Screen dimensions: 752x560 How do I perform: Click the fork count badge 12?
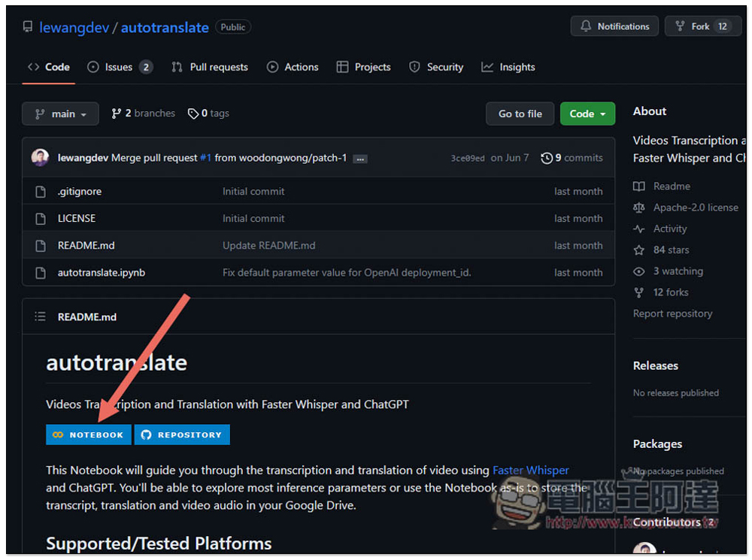pyautogui.click(x=722, y=26)
